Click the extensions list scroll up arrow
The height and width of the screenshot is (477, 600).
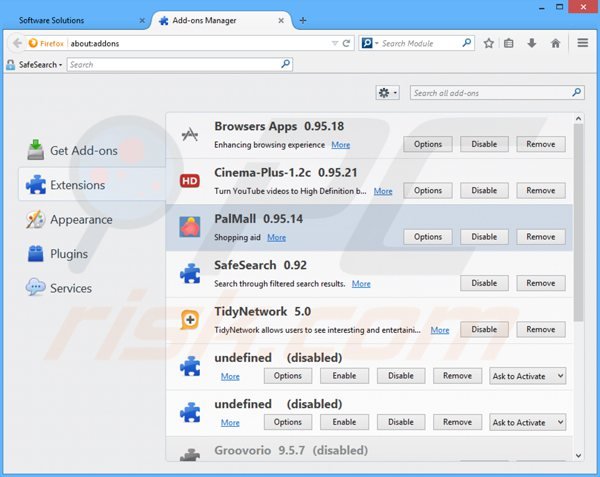tap(579, 119)
